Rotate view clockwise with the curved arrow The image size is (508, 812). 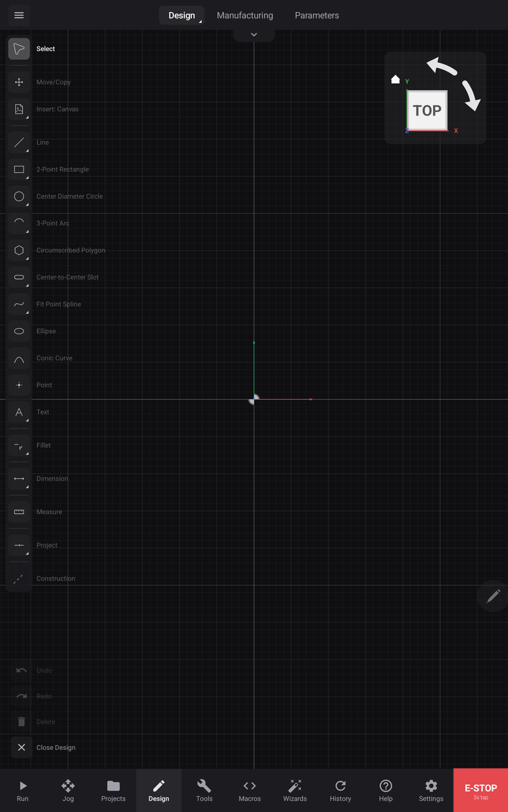point(471,95)
